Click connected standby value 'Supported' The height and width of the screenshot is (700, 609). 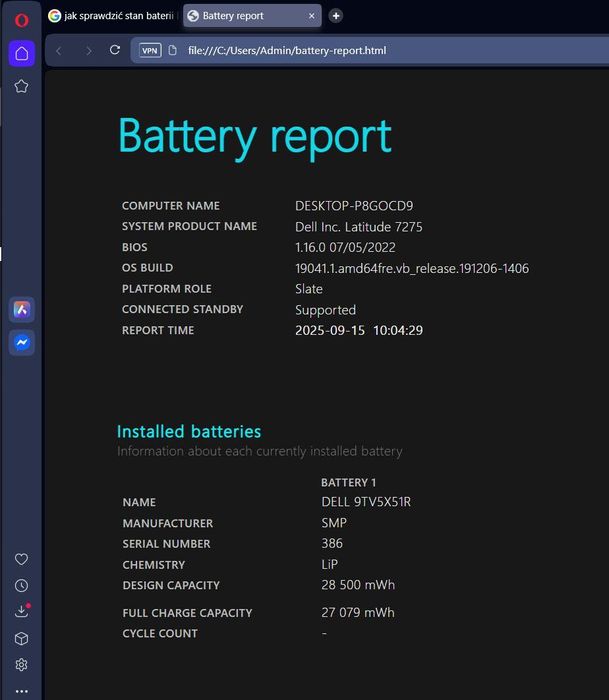[325, 310]
